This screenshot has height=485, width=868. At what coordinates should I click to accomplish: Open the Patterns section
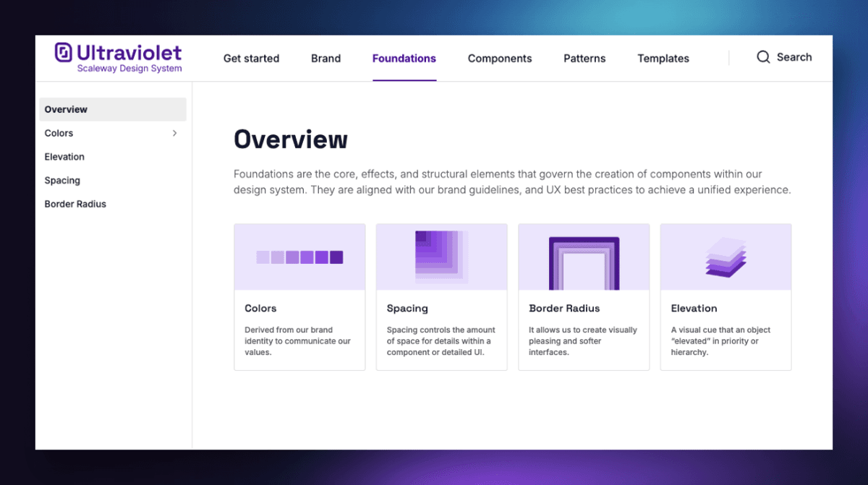(x=584, y=59)
